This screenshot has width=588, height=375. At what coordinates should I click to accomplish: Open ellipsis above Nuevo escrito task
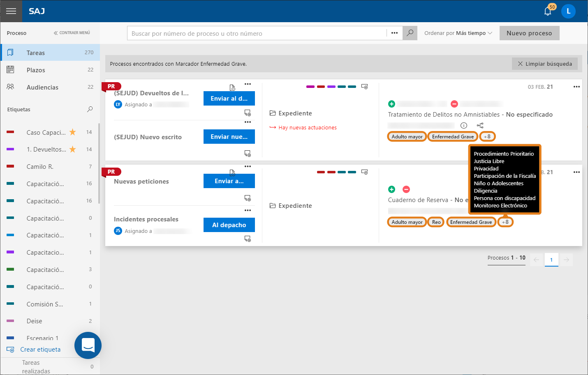click(248, 122)
